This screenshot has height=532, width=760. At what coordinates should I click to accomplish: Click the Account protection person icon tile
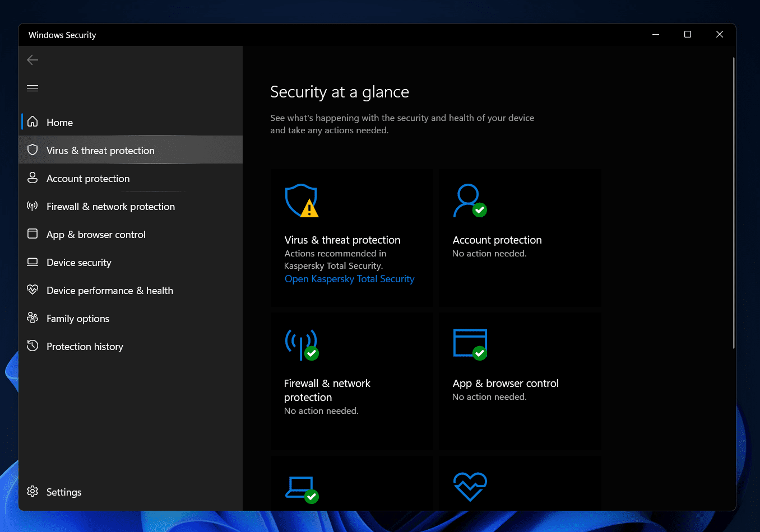coord(470,200)
